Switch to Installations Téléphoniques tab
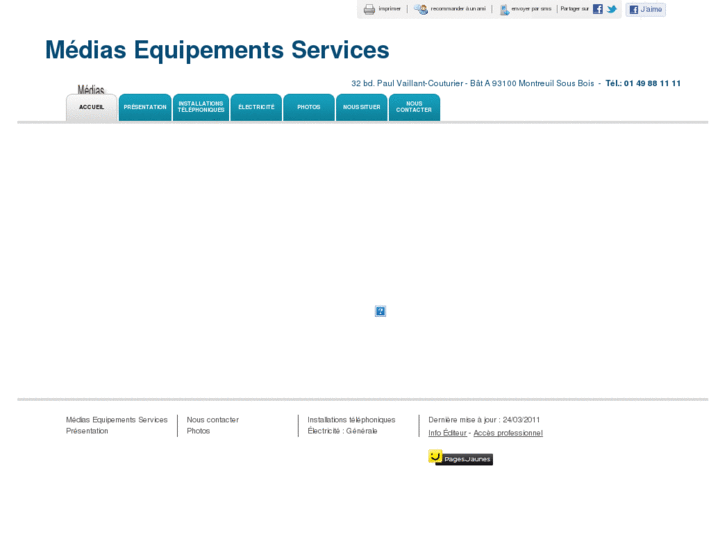727x545 pixels. (x=201, y=108)
